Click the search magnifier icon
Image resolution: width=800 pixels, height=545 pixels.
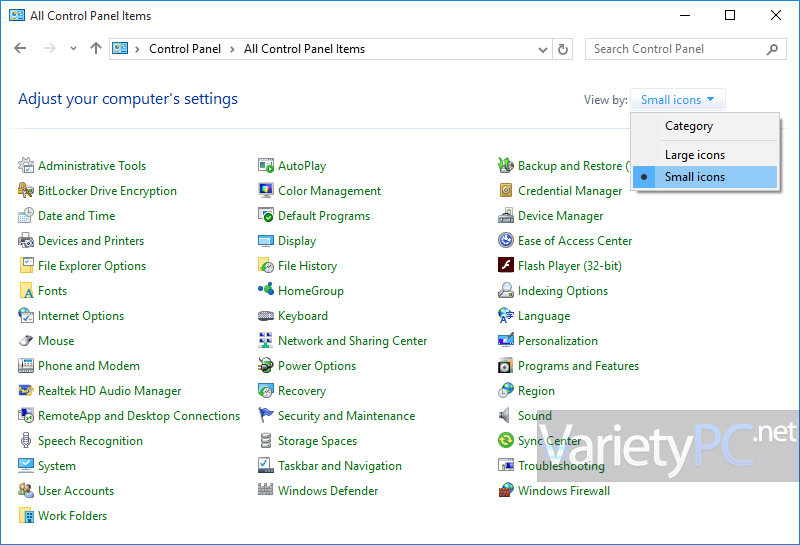[772, 49]
